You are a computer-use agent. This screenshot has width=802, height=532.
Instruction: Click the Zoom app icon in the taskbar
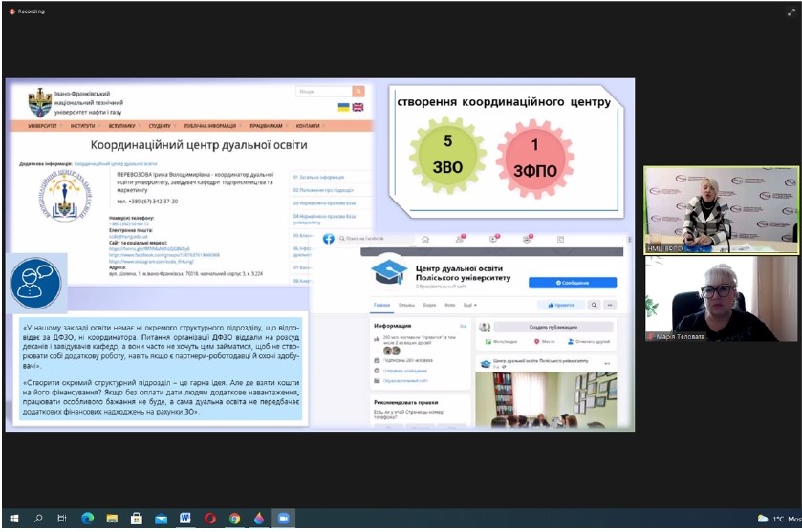[x=283, y=518]
